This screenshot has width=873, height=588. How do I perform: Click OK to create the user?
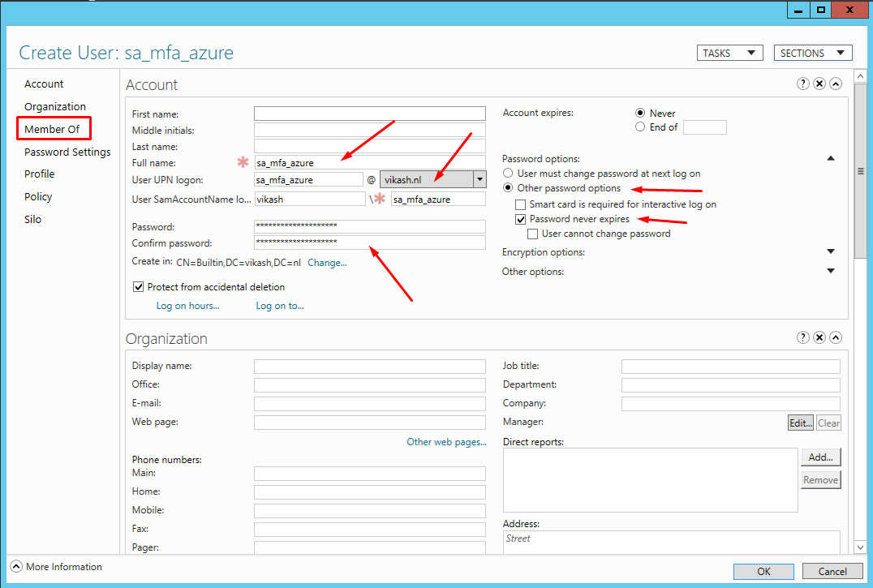763,571
